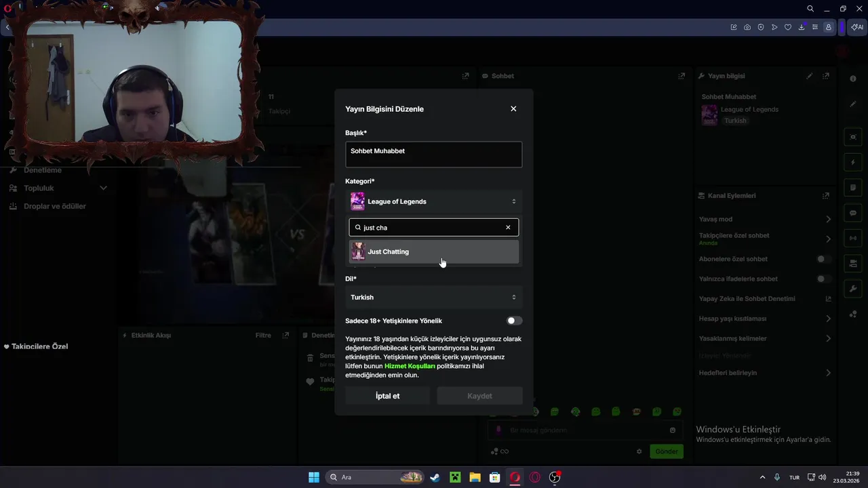Click the TUR language indicator

[x=794, y=477]
